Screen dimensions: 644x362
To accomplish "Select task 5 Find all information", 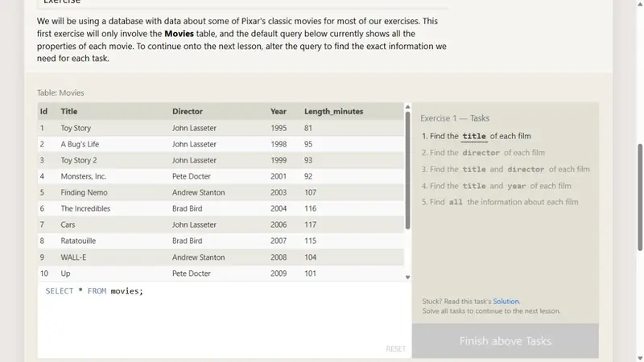I will (500, 202).
